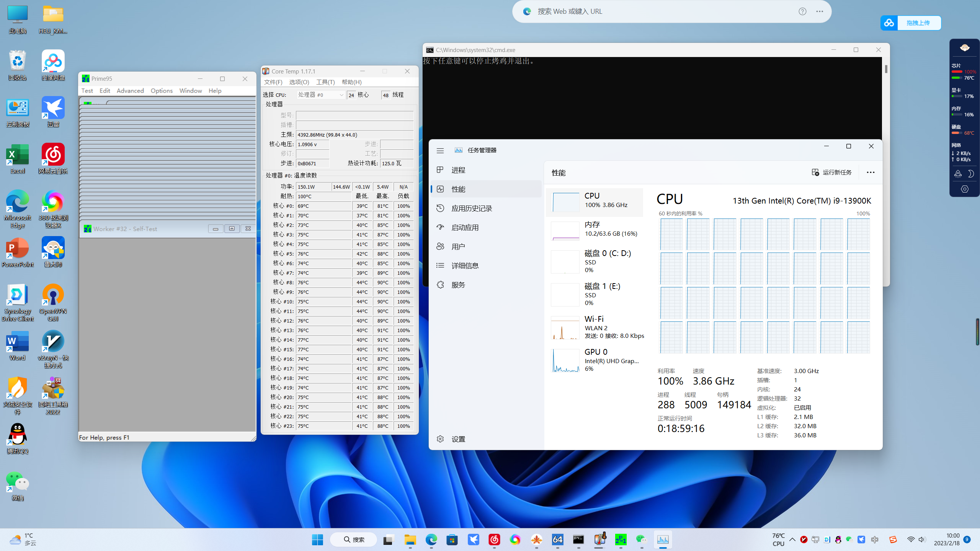Click the 主频 frequency field in Core Temp
Screen dimensions: 980x551
[354, 135]
